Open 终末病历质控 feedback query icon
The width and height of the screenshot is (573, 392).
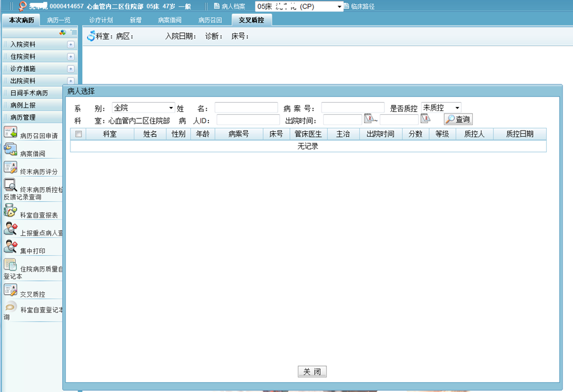click(10, 185)
